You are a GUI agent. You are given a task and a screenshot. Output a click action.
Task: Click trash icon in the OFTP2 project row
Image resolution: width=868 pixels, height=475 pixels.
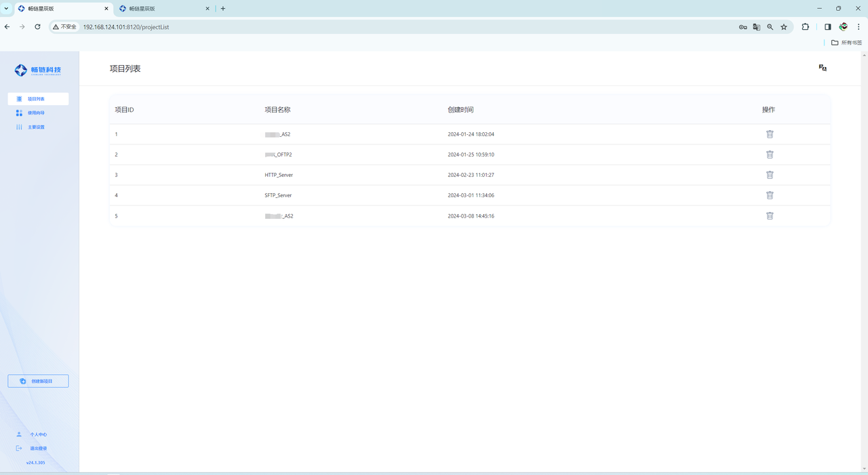[770, 154]
